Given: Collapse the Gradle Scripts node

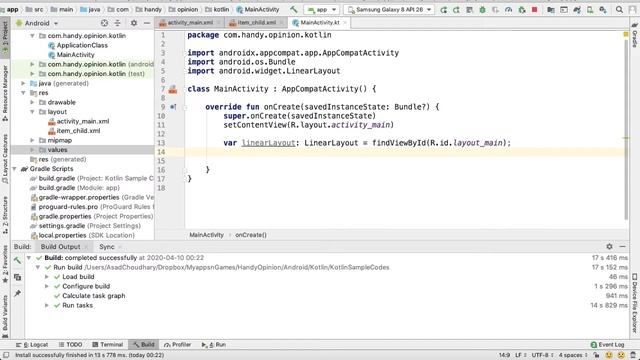Looking at the screenshot, I should pyautogui.click(x=14, y=169).
